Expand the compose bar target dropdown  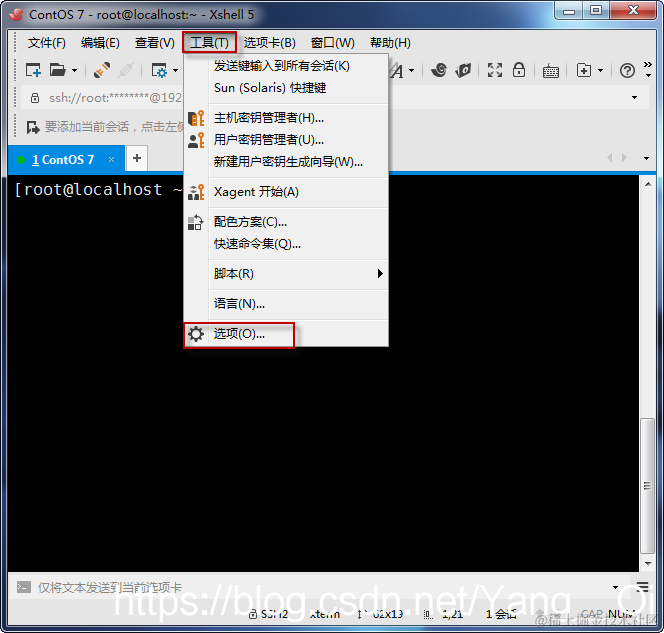[615, 587]
